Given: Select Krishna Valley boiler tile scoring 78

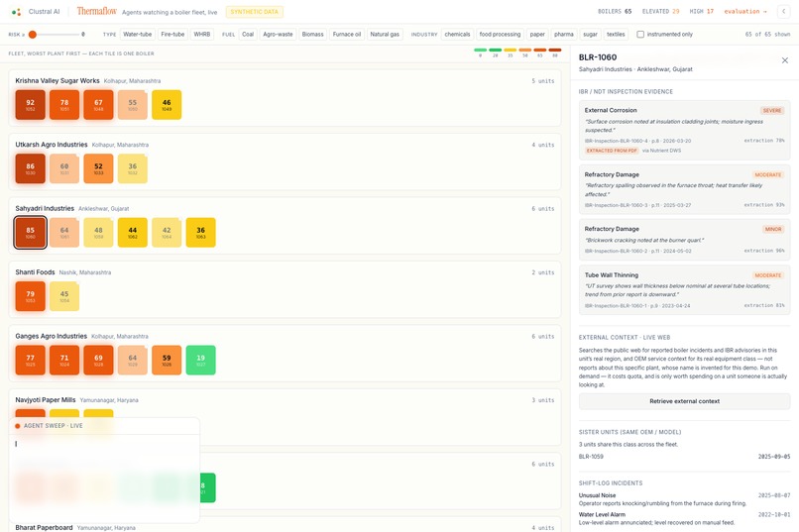Looking at the screenshot, I should tap(64, 105).
